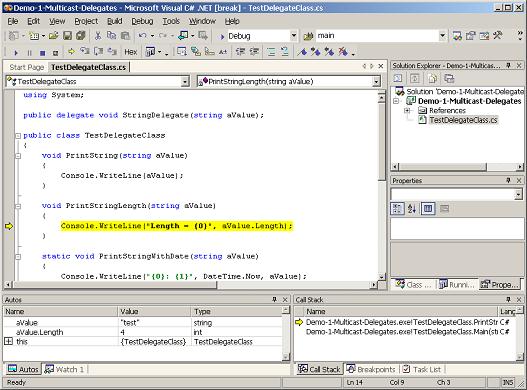Select TestDelegateClass.cs in Solution Explorer

[463, 120]
